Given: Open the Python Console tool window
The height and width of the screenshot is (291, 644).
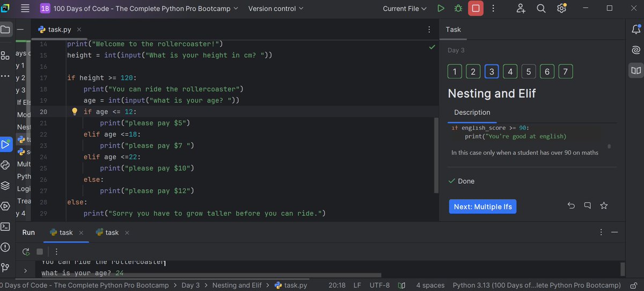Looking at the screenshot, I should 5,165.
